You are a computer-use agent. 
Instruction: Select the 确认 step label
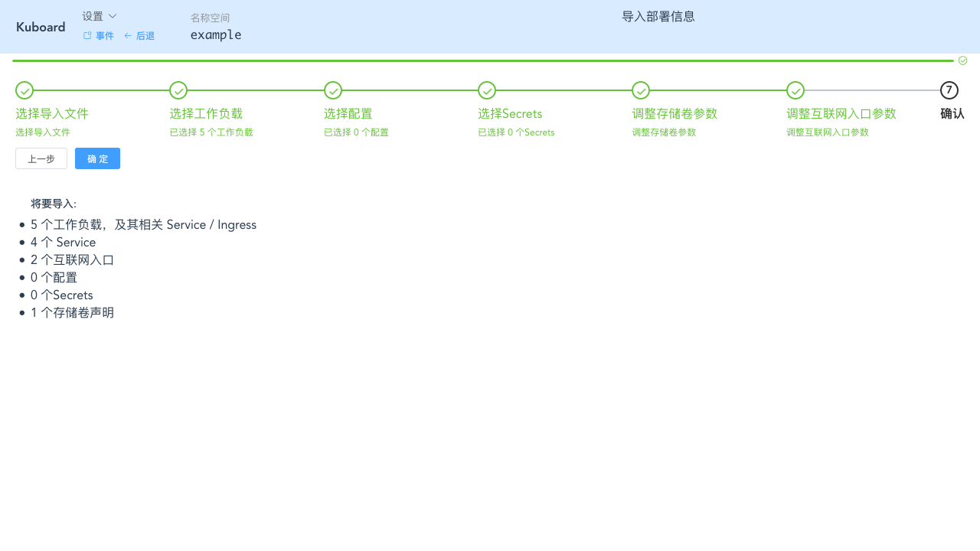(952, 113)
